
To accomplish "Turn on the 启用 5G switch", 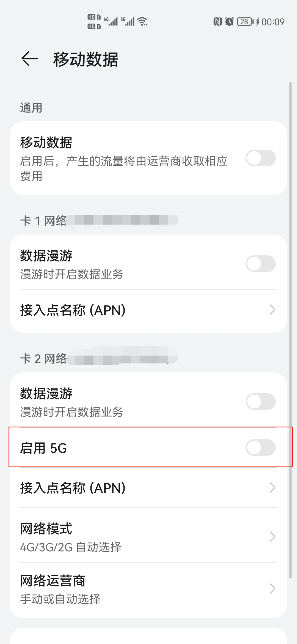I will [x=261, y=447].
